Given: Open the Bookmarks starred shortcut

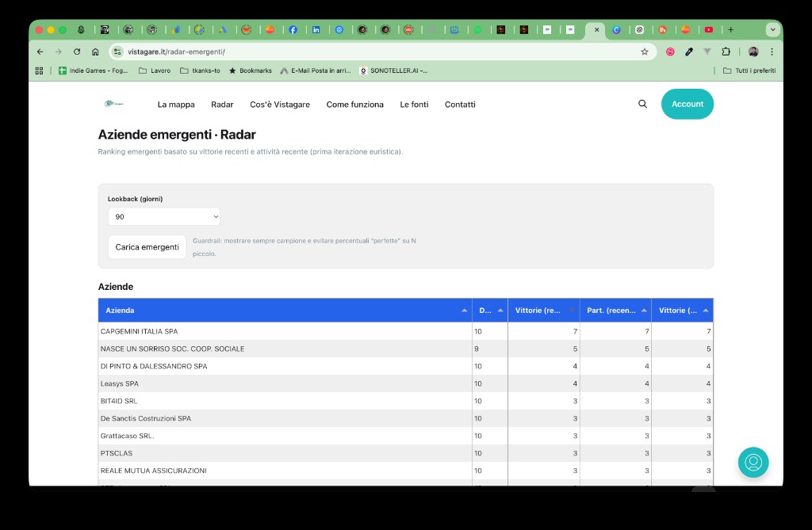Looking at the screenshot, I should (x=250, y=71).
